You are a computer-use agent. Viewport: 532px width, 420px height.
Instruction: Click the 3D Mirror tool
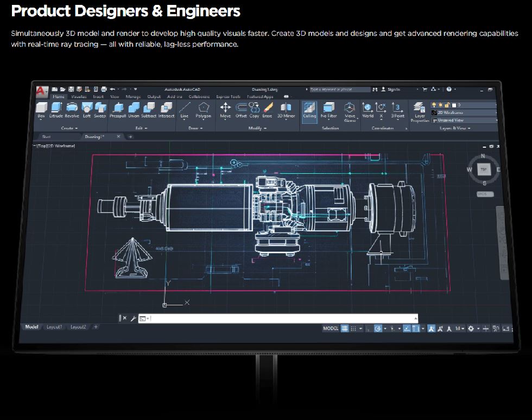tap(286, 109)
